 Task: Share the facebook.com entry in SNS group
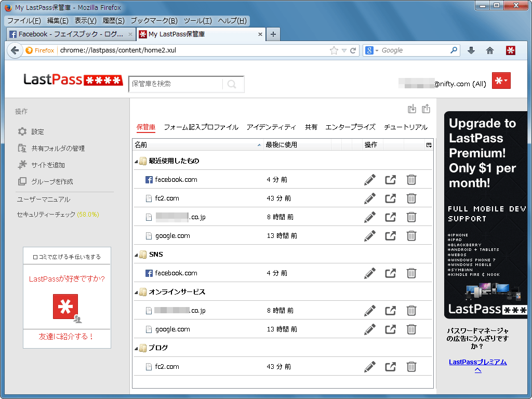pos(391,273)
